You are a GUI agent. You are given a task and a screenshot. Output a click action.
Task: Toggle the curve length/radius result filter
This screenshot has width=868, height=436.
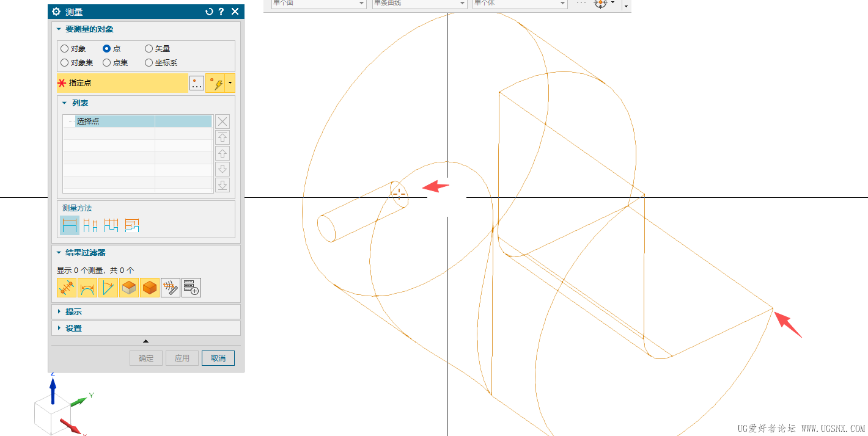click(87, 288)
